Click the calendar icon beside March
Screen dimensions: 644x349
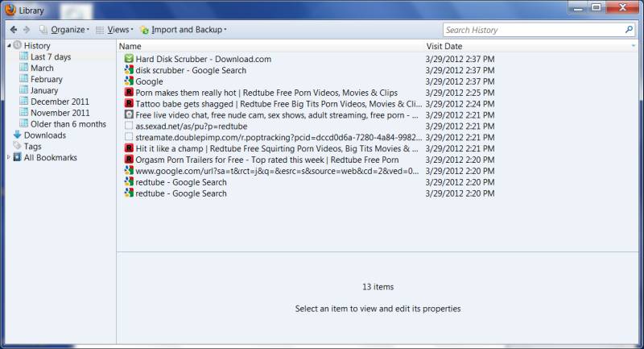(24, 68)
